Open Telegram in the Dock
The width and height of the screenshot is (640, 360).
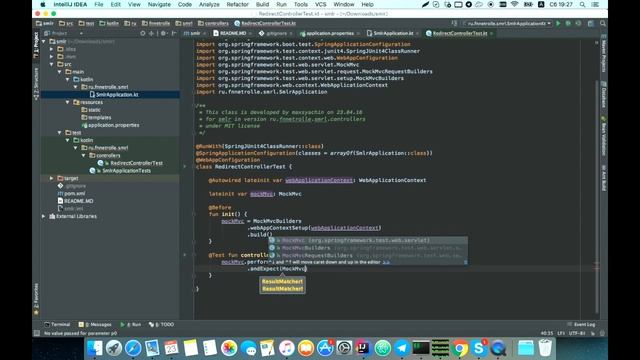click(402, 348)
